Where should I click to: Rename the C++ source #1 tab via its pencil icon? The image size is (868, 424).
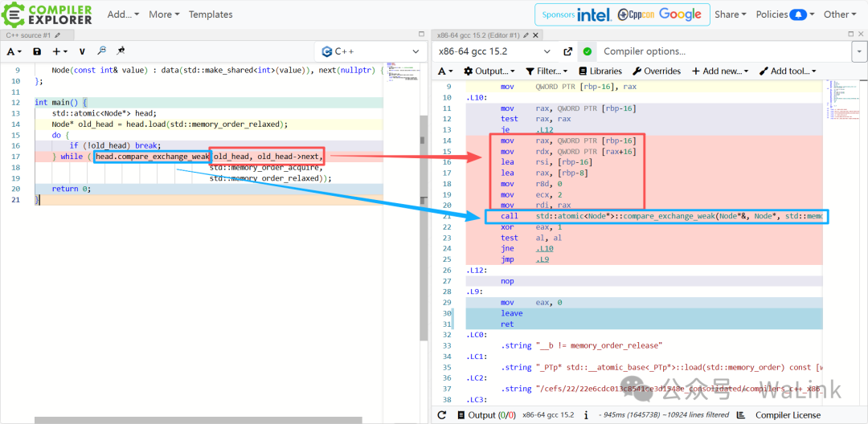(58, 35)
